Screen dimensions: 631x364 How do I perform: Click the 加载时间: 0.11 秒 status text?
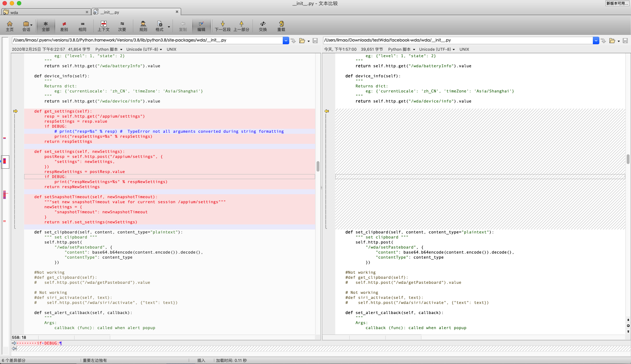(x=231, y=360)
